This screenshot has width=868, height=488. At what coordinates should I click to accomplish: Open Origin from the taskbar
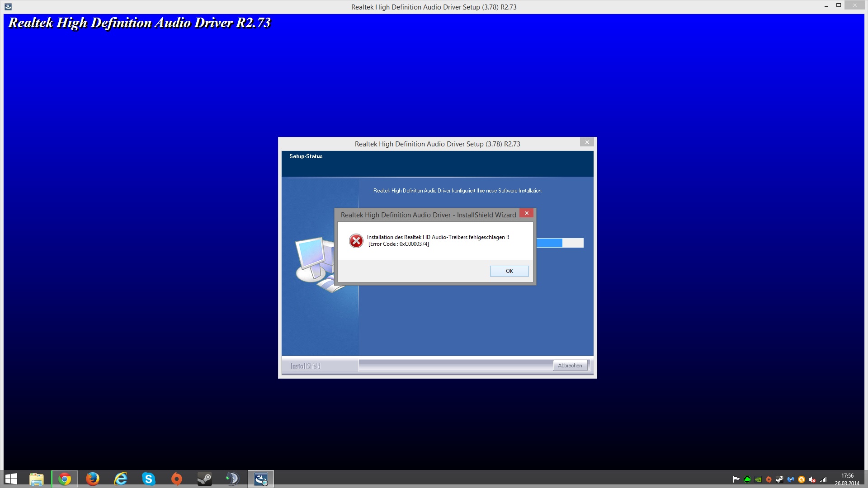coord(176,479)
